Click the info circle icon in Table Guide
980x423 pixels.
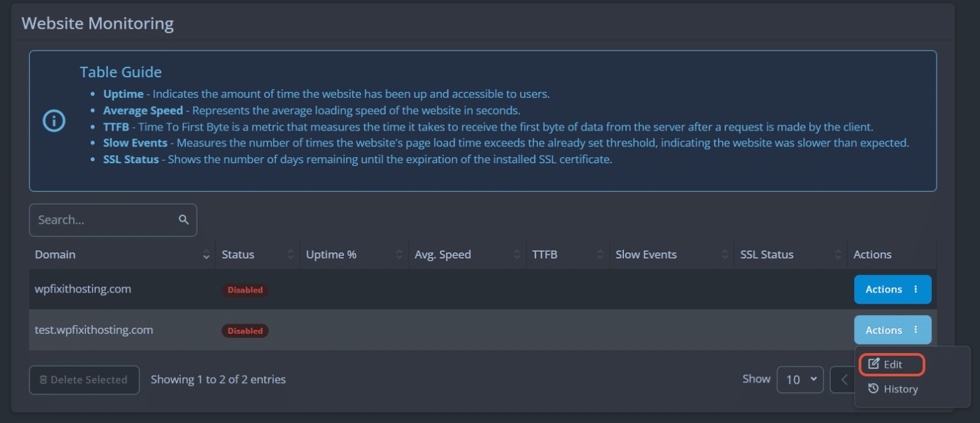pos(54,121)
